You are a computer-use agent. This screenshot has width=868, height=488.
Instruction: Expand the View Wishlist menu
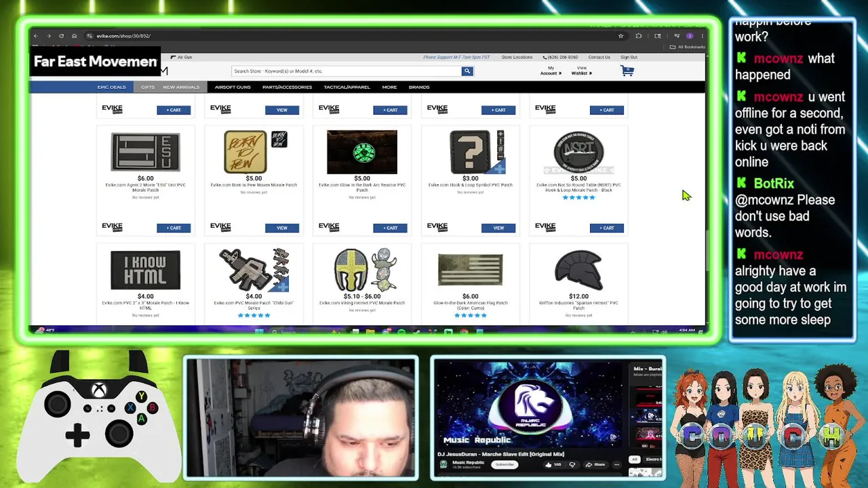coord(582,70)
